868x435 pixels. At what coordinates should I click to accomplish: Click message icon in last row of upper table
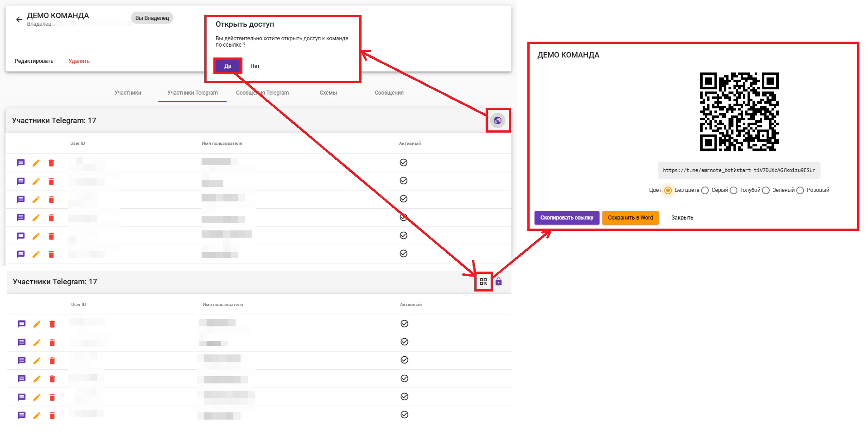[21, 254]
